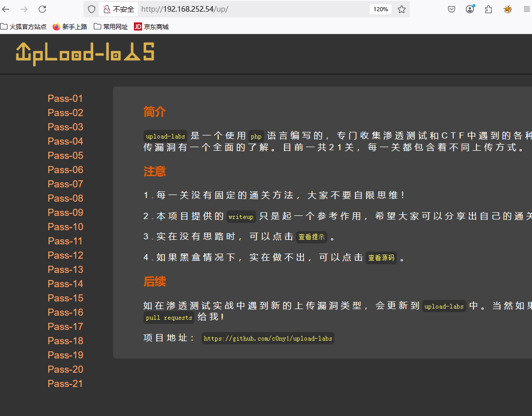The height and width of the screenshot is (416, 532).
Task: Save the page to Pocket
Action: coord(451,9)
